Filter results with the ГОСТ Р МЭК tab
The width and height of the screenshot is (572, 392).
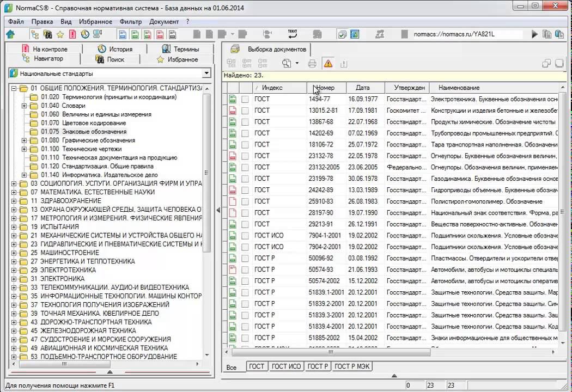(x=352, y=366)
